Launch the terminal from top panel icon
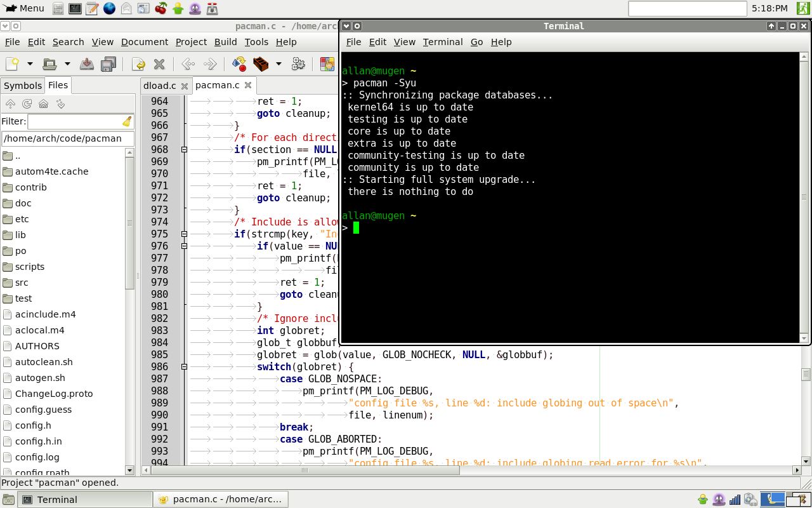 pos(75,8)
